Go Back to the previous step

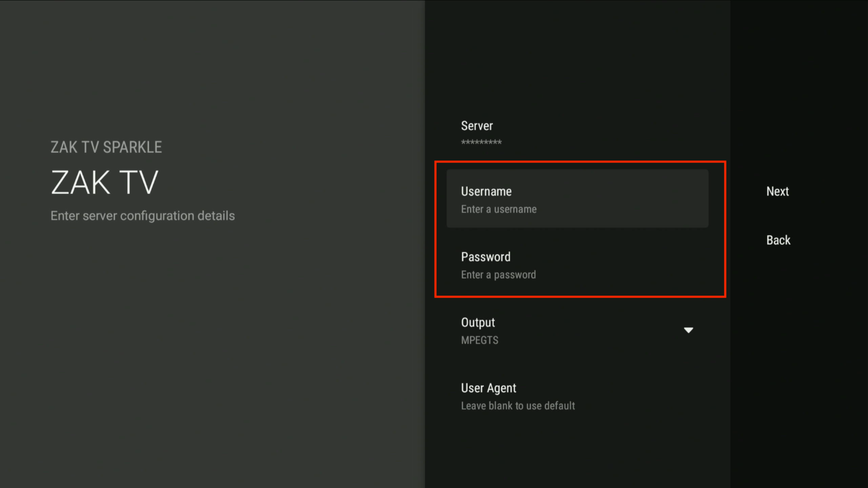tap(778, 240)
